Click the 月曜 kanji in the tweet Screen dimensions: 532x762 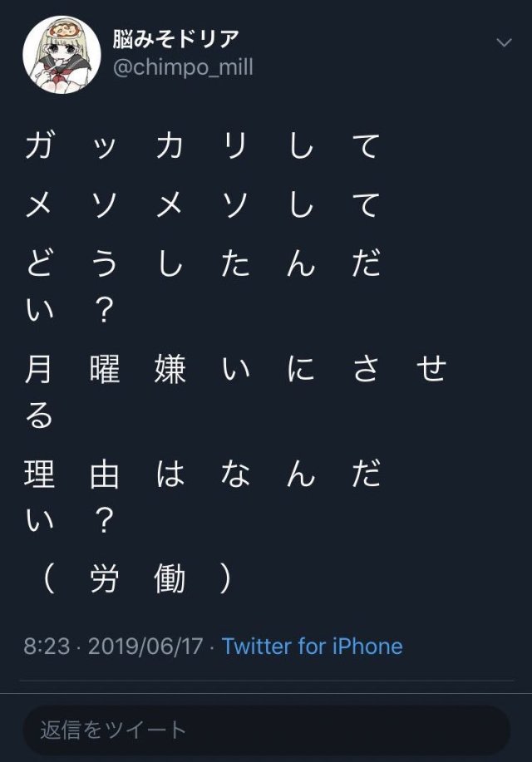click(71, 370)
